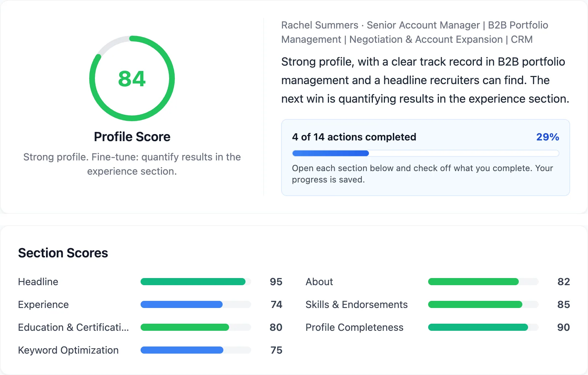Click the Headline score bar

196,282
